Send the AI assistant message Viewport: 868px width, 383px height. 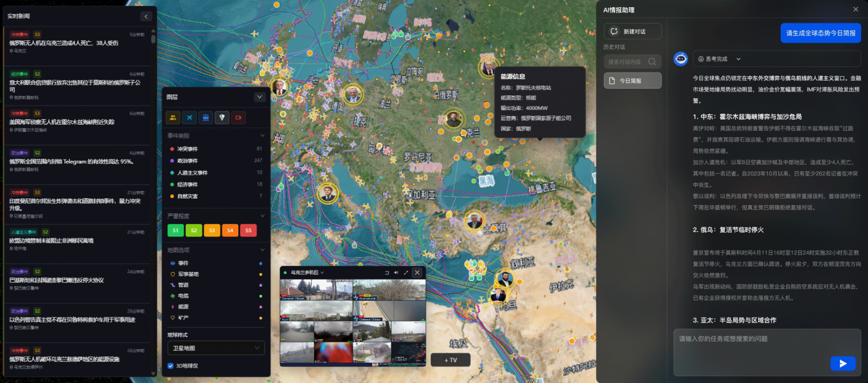(x=843, y=363)
